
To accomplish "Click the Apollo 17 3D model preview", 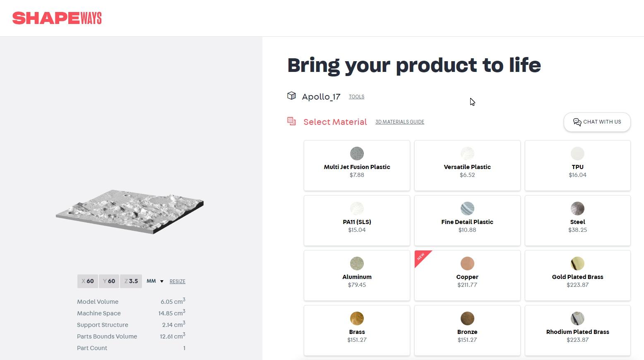I will point(130,211).
